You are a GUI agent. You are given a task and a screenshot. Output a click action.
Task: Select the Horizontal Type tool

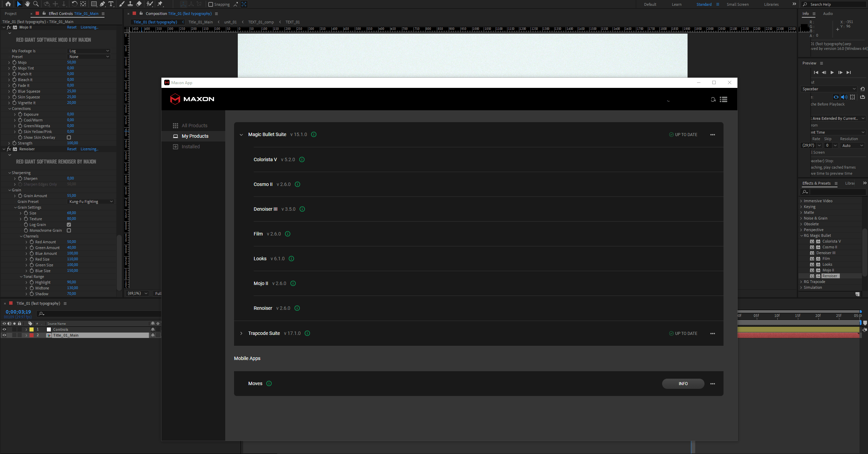point(111,4)
